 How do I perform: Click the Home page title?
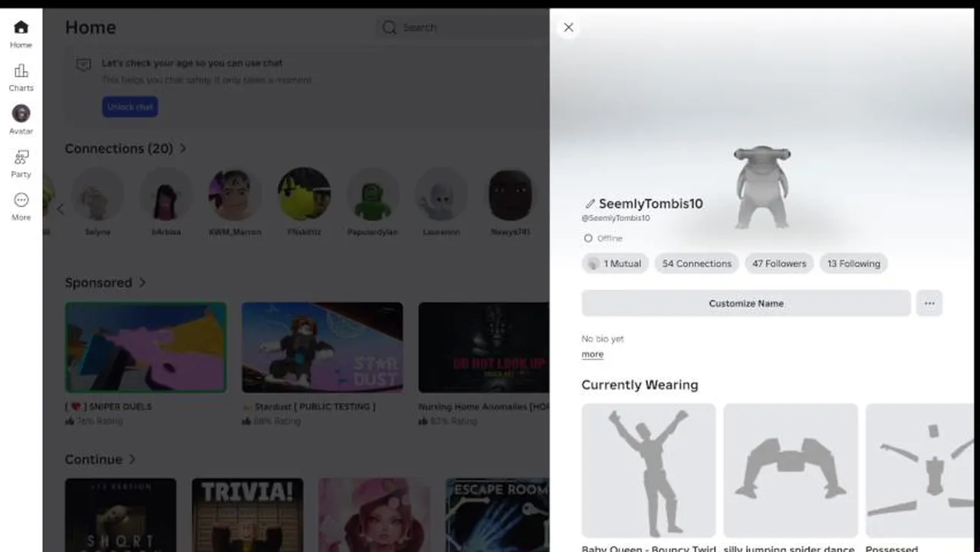90,28
